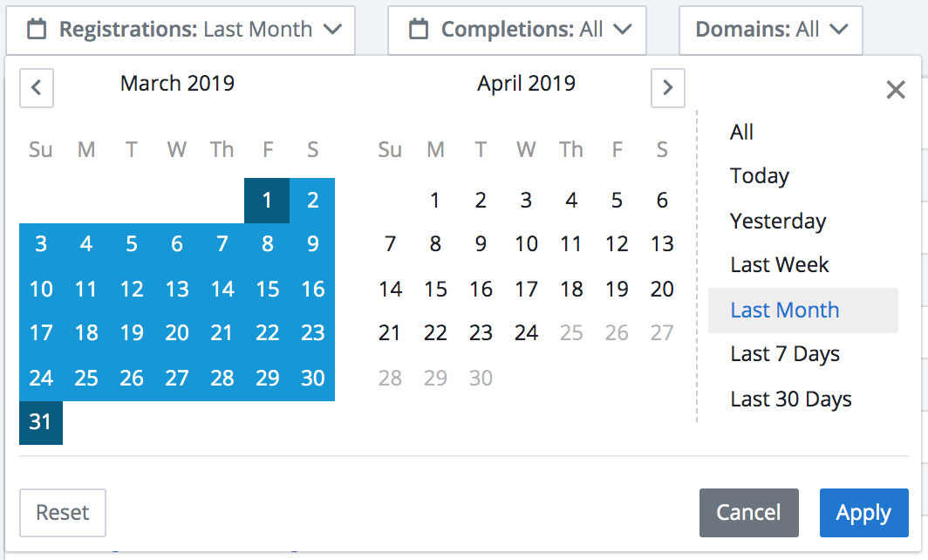Open the Domains: All dropdown
The height and width of the screenshot is (560, 928).
coord(771,31)
